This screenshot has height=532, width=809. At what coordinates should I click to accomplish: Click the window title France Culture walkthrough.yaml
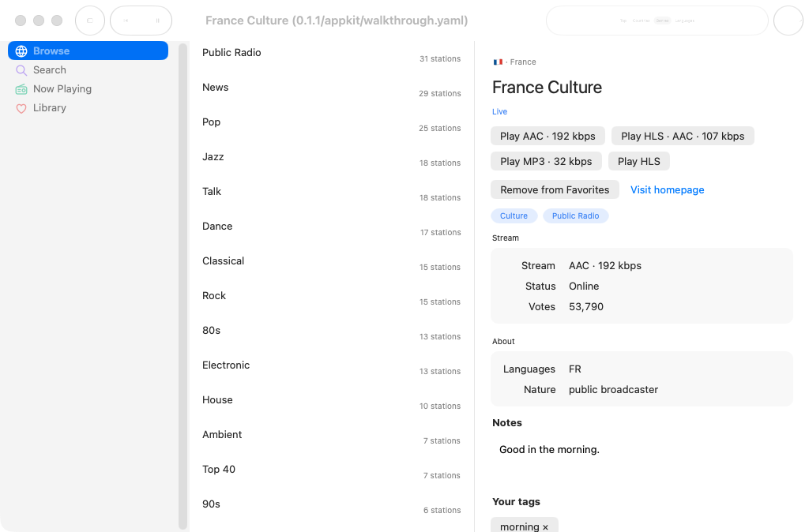click(337, 21)
